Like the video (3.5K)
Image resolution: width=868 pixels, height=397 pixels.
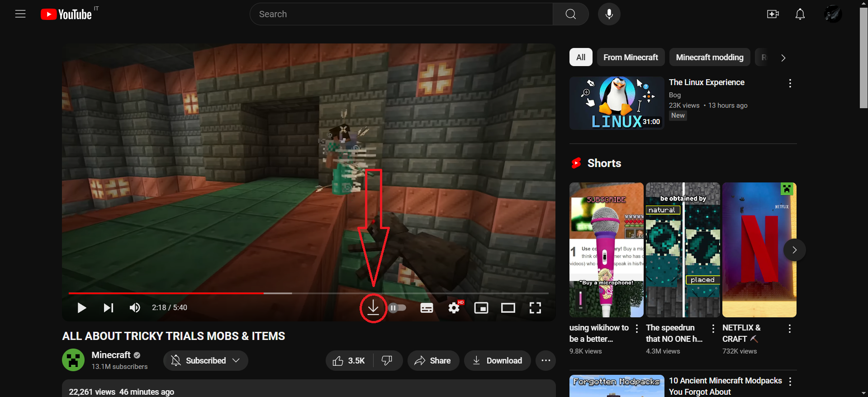(x=349, y=360)
